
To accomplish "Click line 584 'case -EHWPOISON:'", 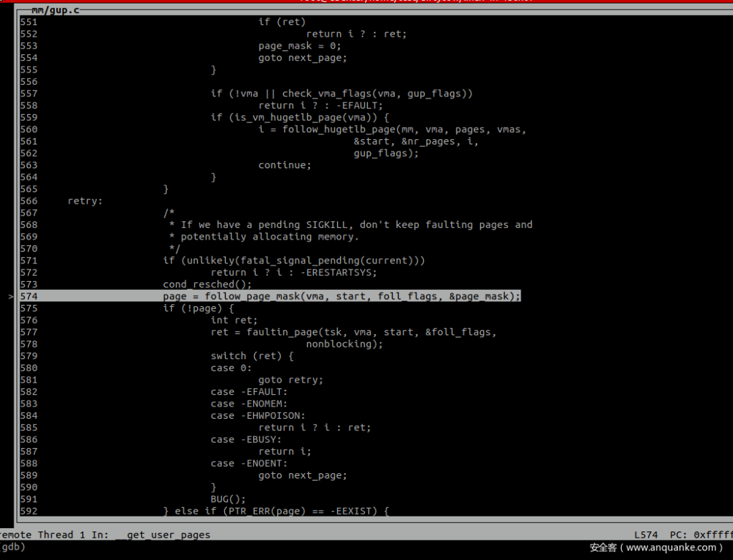I will [258, 415].
